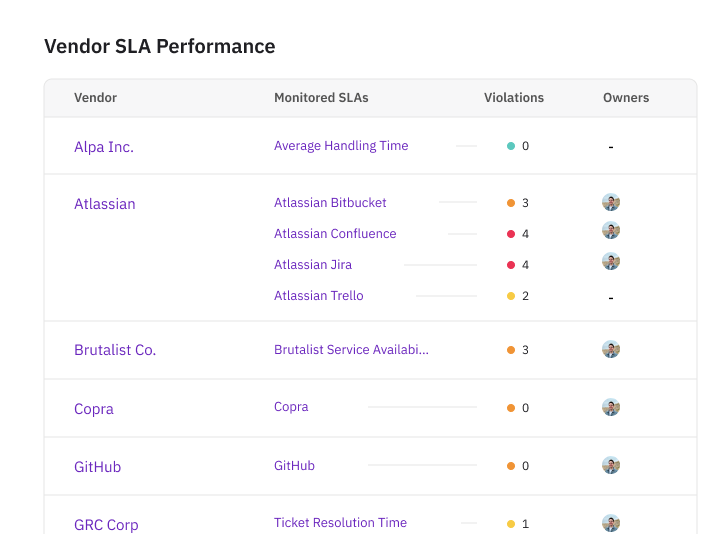The height and width of the screenshot is (534, 727).
Task: Click violation count 0 for Average Handling Time
Action: point(525,146)
